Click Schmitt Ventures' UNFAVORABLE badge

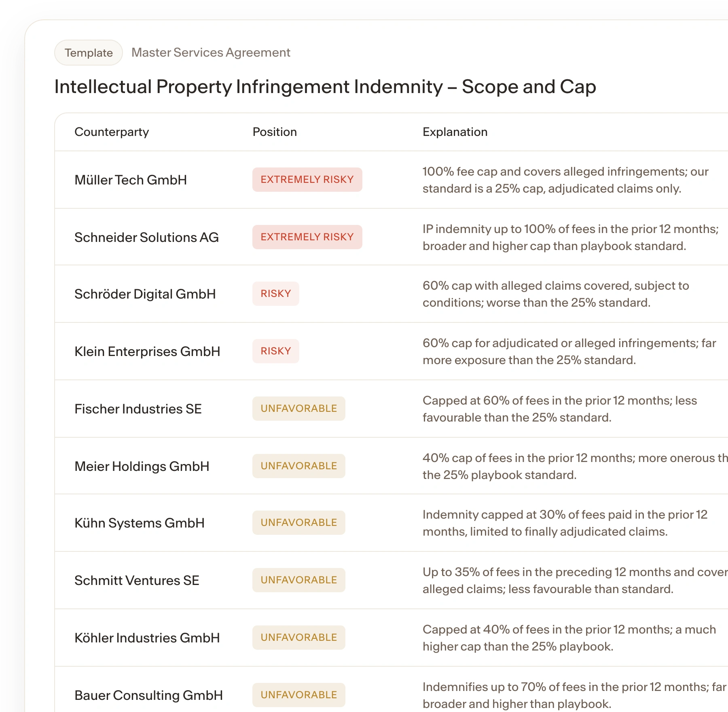[299, 580]
